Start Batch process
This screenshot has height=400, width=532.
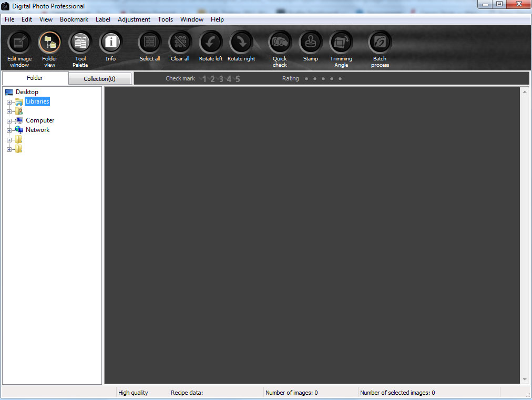pos(380,43)
